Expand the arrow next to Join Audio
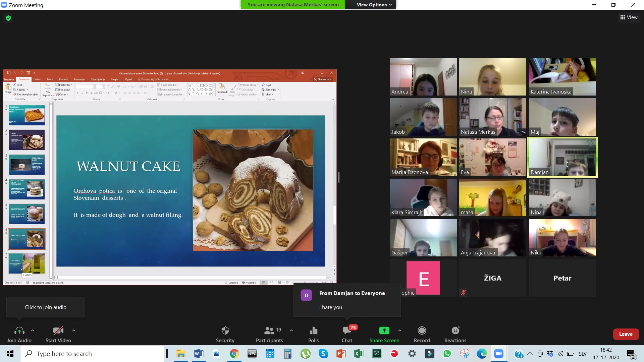Viewport: 644px width, 362px height. pyautogui.click(x=33, y=330)
